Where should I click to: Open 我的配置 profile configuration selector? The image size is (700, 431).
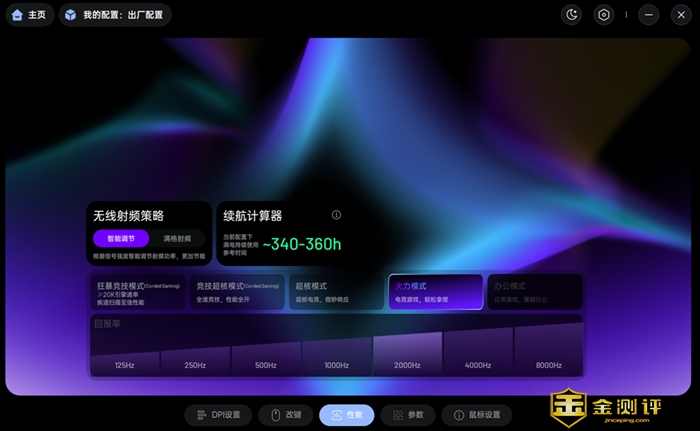pos(115,15)
